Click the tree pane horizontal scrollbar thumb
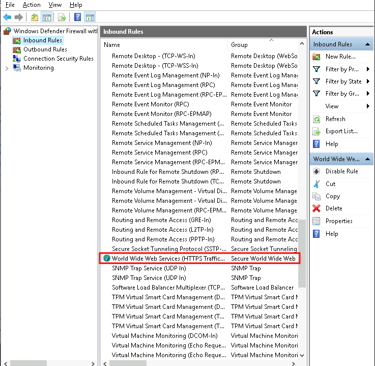The height and width of the screenshot is (366, 375). pos(28,363)
